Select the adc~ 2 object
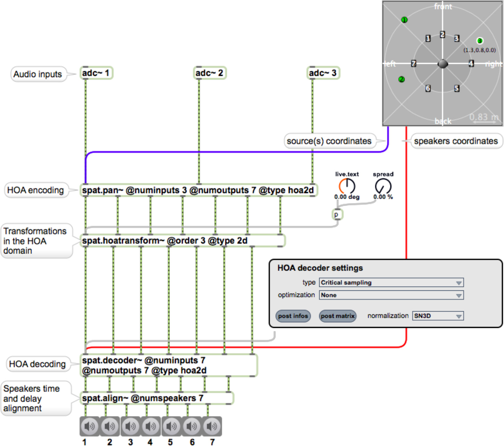The width and height of the screenshot is (504, 446). [x=210, y=73]
